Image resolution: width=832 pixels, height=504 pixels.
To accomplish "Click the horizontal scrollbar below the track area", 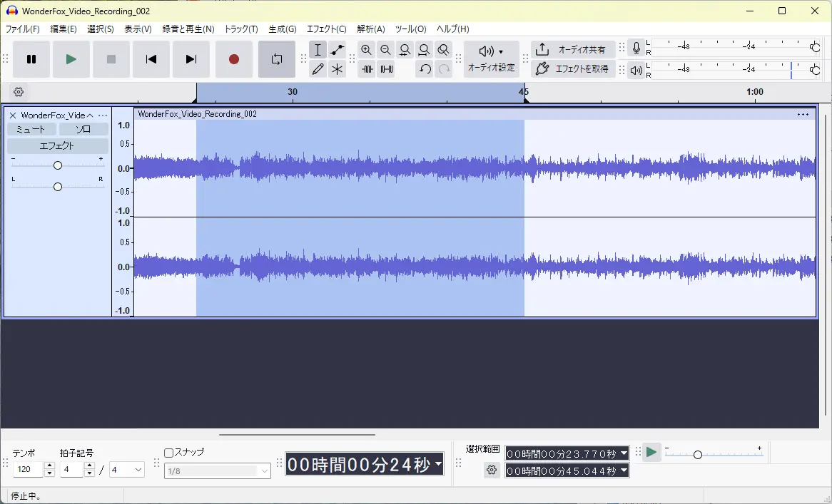I will 297,435.
